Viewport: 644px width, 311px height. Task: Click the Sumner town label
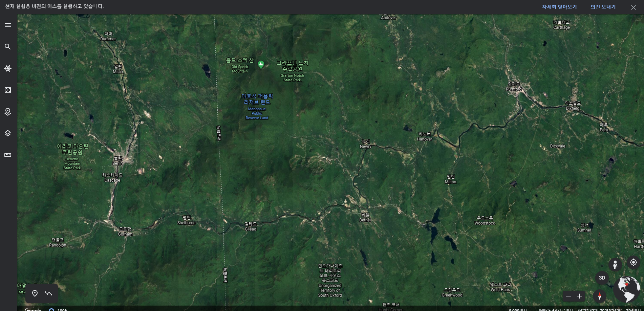click(584, 228)
